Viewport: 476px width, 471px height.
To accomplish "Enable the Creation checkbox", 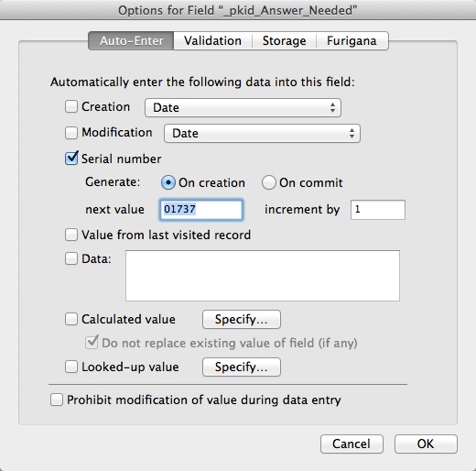I will click(71, 107).
